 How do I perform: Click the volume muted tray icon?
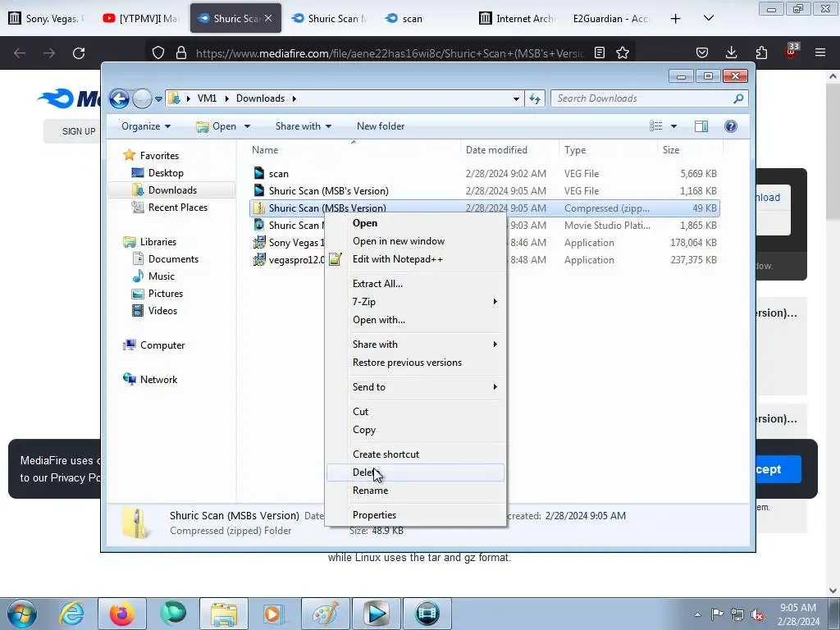[x=757, y=614]
